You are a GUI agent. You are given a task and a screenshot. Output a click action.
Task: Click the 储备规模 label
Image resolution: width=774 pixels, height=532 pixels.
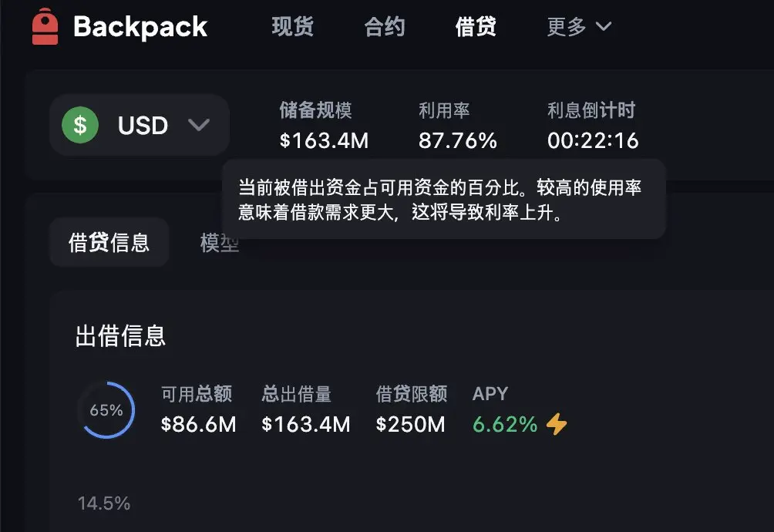pos(315,110)
